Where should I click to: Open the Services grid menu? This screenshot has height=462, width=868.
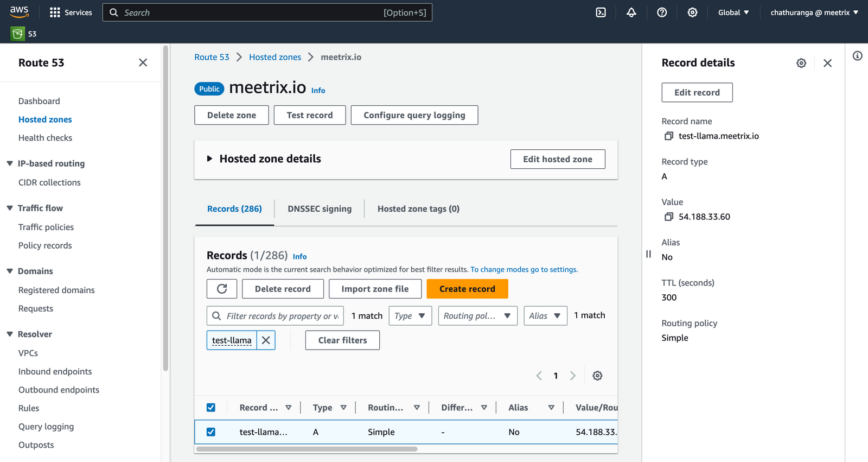(71, 12)
